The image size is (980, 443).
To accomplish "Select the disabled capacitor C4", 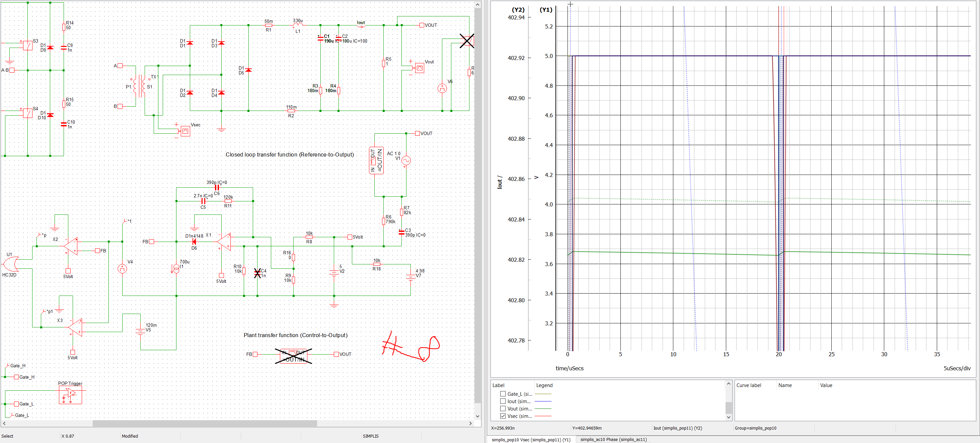I will (257, 273).
